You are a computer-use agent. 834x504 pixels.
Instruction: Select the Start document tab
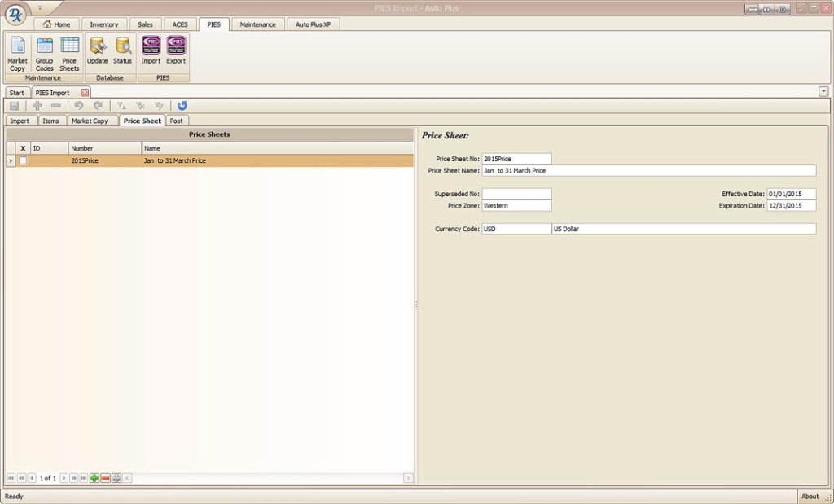(16, 93)
